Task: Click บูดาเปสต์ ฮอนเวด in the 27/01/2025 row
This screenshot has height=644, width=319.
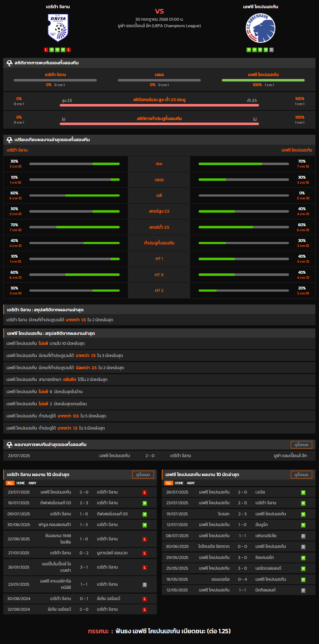Action: coord(113,553)
